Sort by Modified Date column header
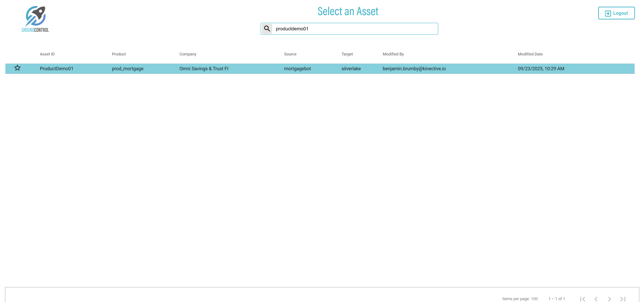Screen dimensions: 644x302 530,54
